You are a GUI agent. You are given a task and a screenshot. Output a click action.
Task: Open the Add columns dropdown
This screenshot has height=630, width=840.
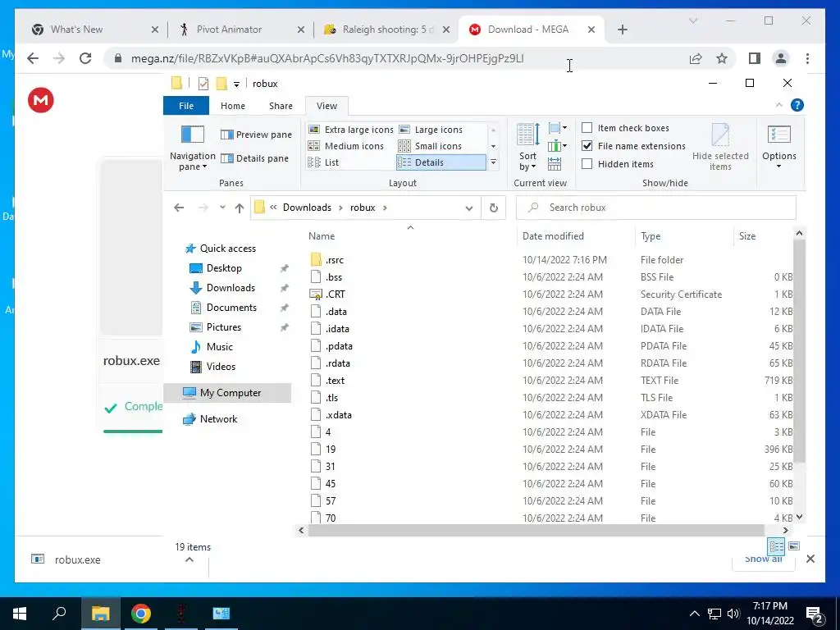coord(558,146)
